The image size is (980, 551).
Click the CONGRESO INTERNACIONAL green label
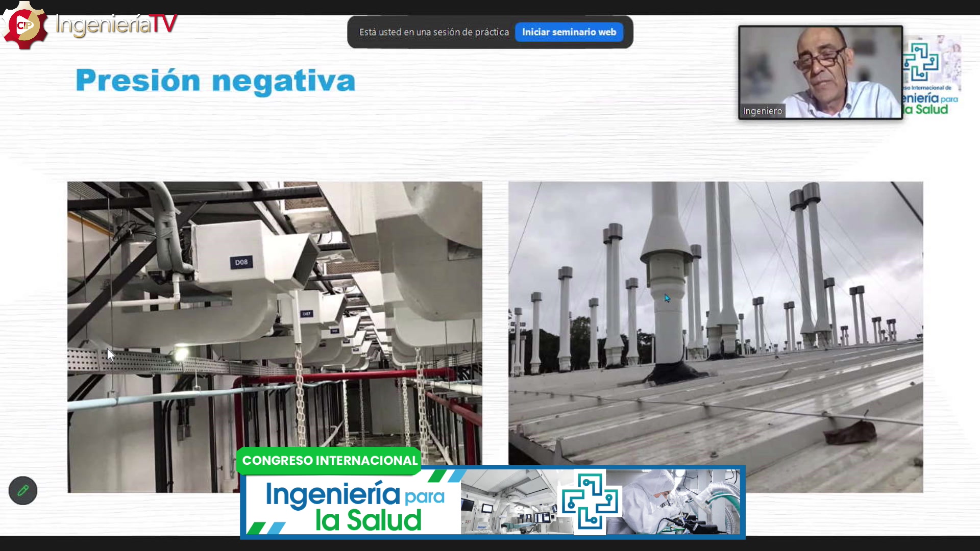tap(330, 461)
